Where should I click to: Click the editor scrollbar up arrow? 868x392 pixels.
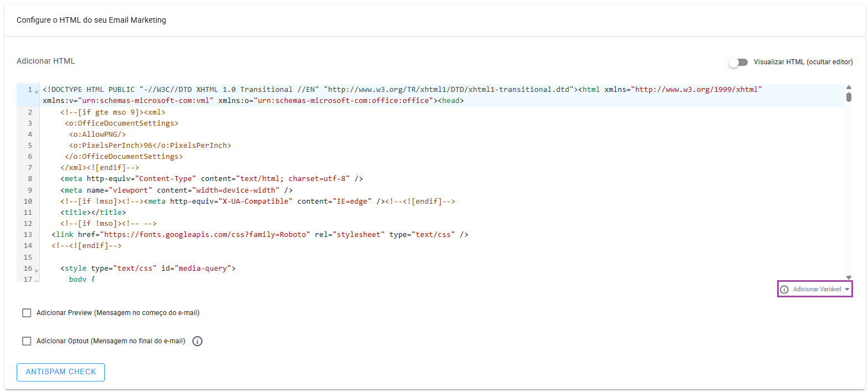(849, 87)
